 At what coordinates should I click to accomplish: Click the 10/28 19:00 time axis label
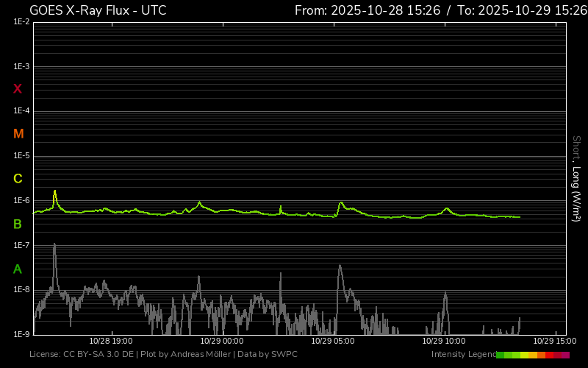click(111, 342)
